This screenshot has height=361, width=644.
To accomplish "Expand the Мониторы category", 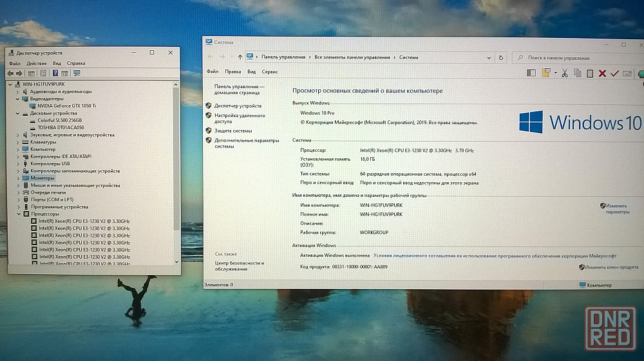I will pyautogui.click(x=17, y=178).
